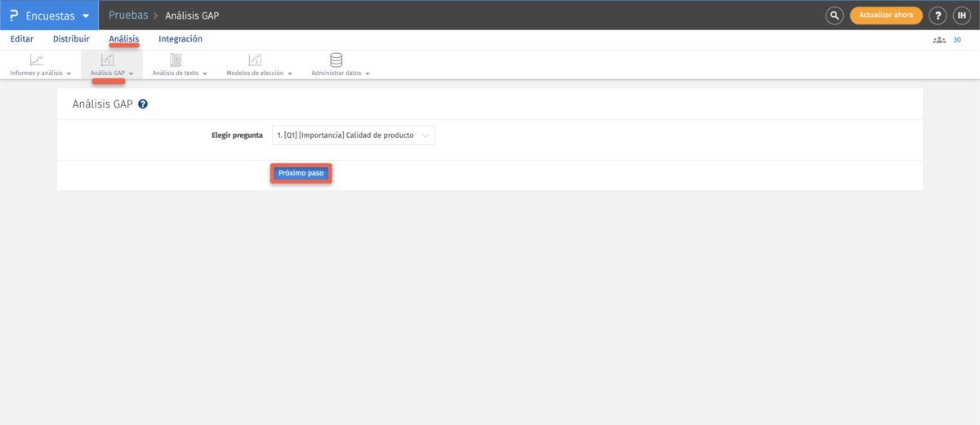Screen dimensions: 980x425
Task: Switch to the Editar tab
Action: pos(22,39)
